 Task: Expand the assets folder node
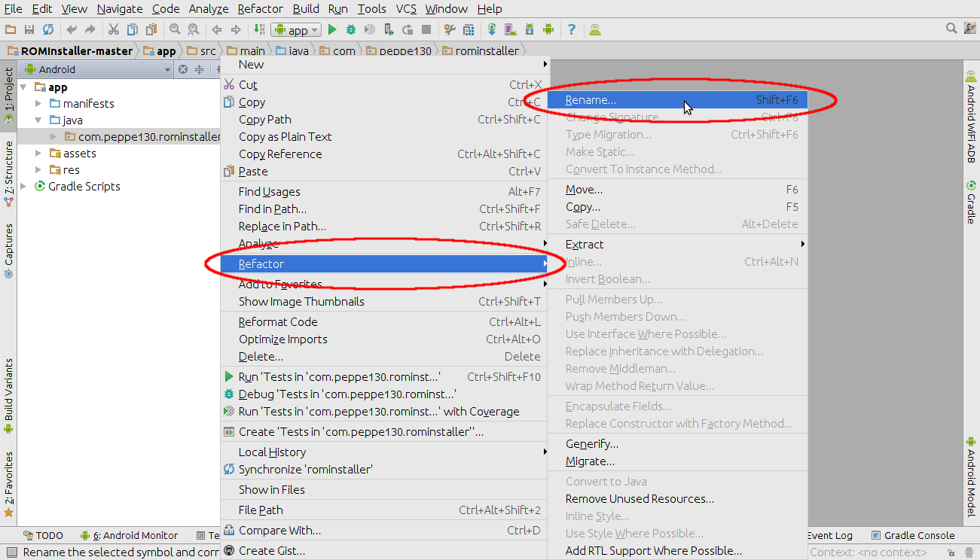point(38,154)
